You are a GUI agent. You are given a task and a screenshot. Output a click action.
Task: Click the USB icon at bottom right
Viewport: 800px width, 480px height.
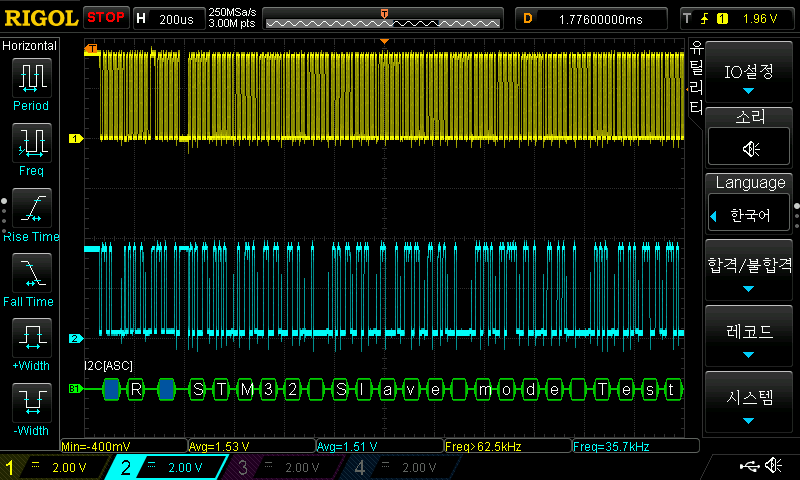tap(750, 466)
